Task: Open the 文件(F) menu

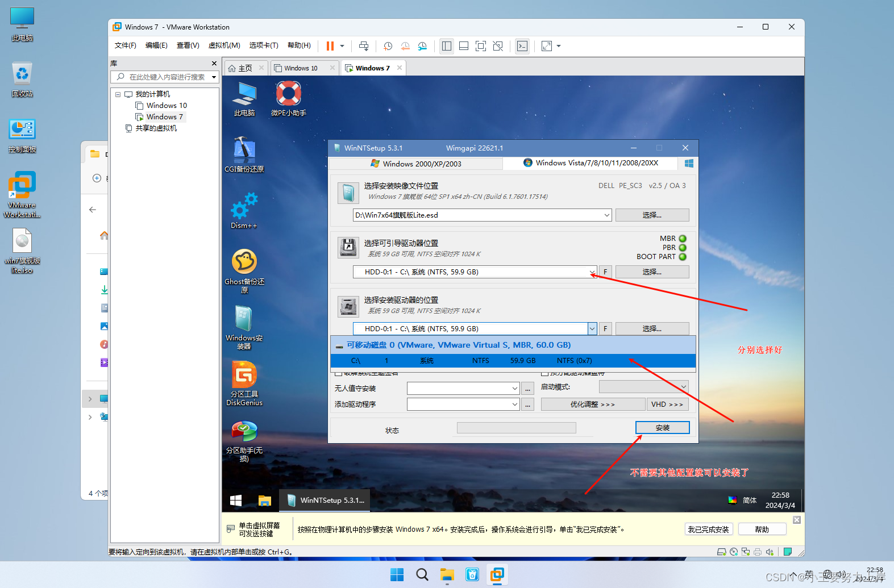Action: coord(126,45)
